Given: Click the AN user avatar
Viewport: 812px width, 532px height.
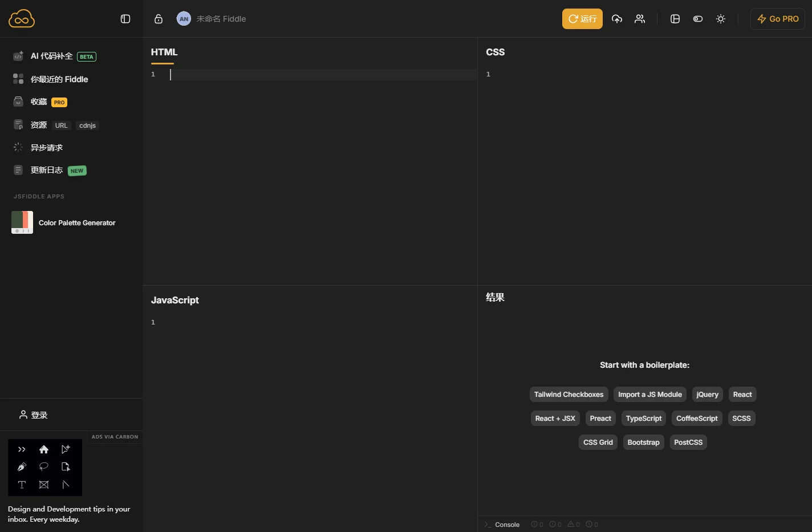Looking at the screenshot, I should 184,19.
